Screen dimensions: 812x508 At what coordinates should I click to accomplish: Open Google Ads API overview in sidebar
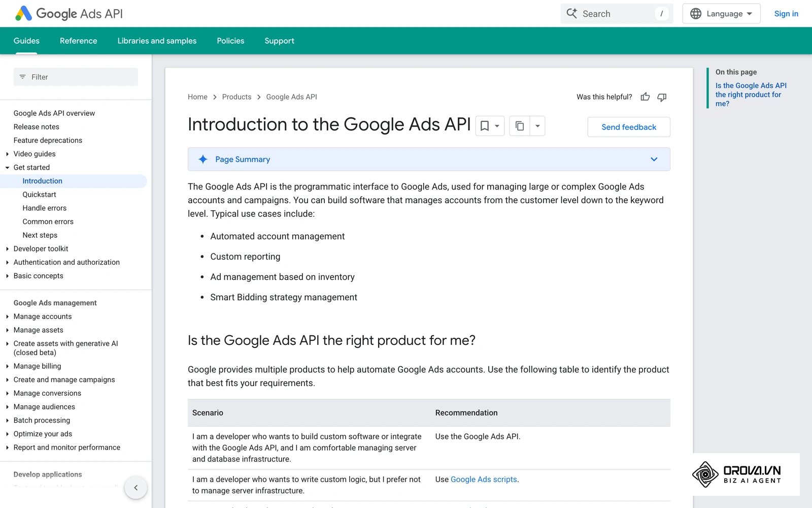click(54, 113)
